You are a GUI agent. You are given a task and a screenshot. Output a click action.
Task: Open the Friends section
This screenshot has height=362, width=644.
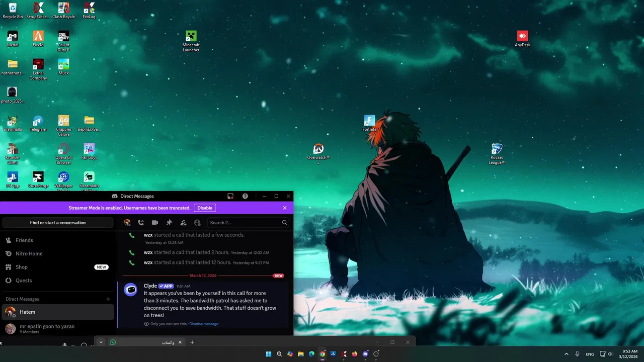click(57, 240)
